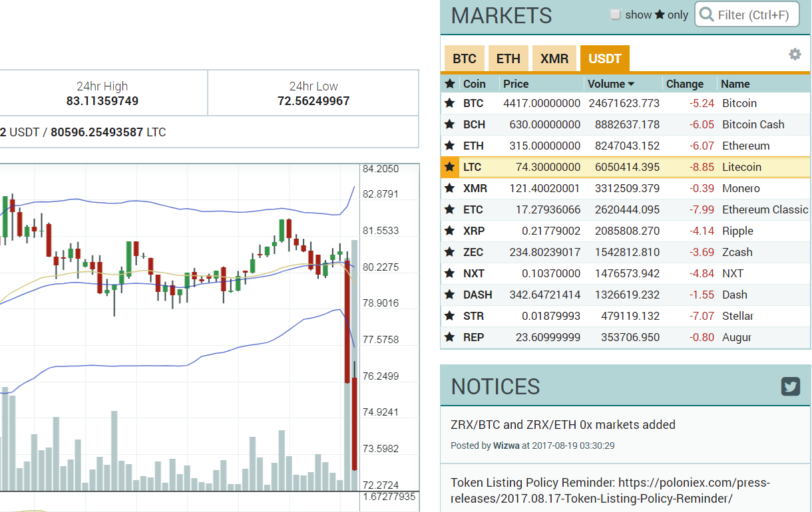Click XMR change value -0.39
812x512 pixels.
(x=702, y=188)
